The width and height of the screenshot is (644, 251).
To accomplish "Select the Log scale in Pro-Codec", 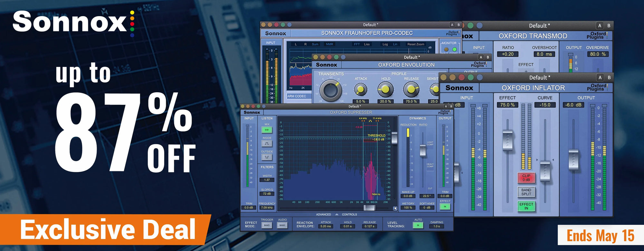I will coord(385,44).
